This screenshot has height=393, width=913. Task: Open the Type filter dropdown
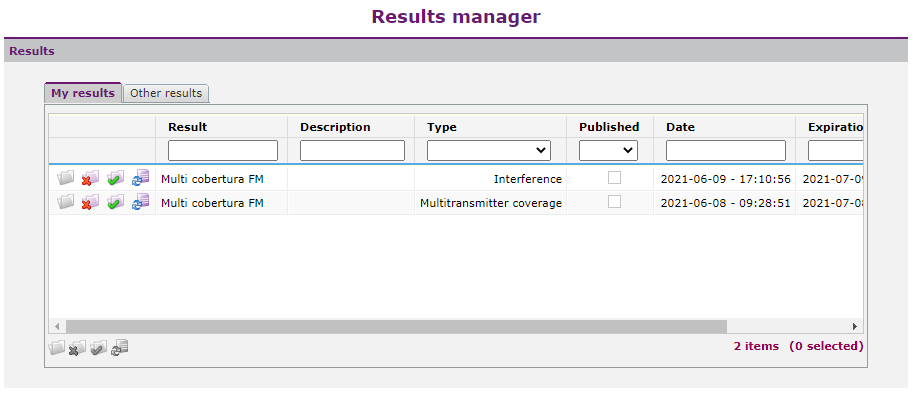tap(489, 150)
